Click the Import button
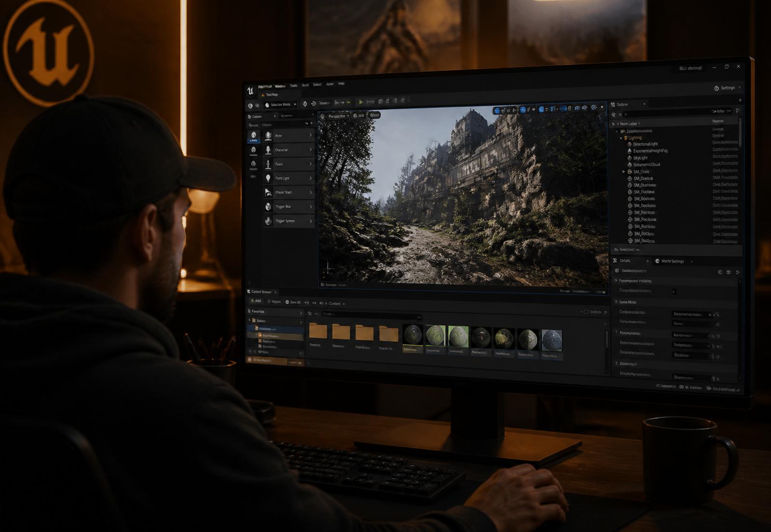This screenshot has width=771, height=532. coord(274,302)
